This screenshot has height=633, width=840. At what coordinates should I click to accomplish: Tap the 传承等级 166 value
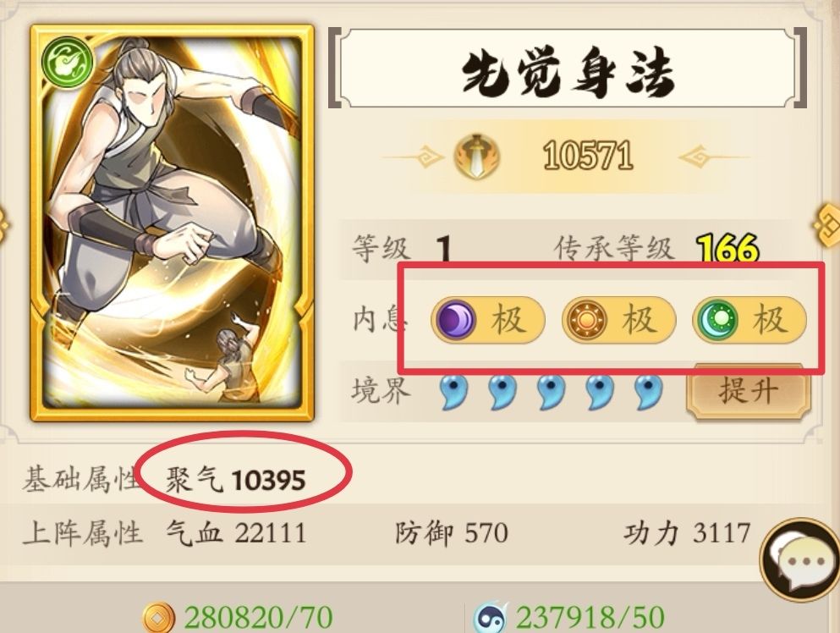pyautogui.click(x=727, y=249)
